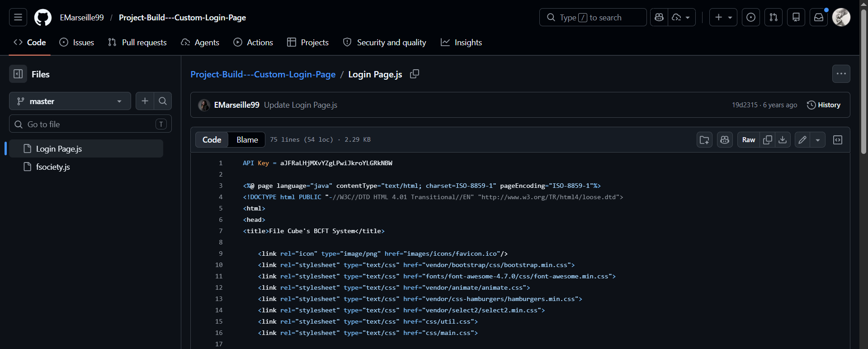Image resolution: width=868 pixels, height=349 pixels.
Task: Switch to the Insights tab
Action: coord(462,42)
